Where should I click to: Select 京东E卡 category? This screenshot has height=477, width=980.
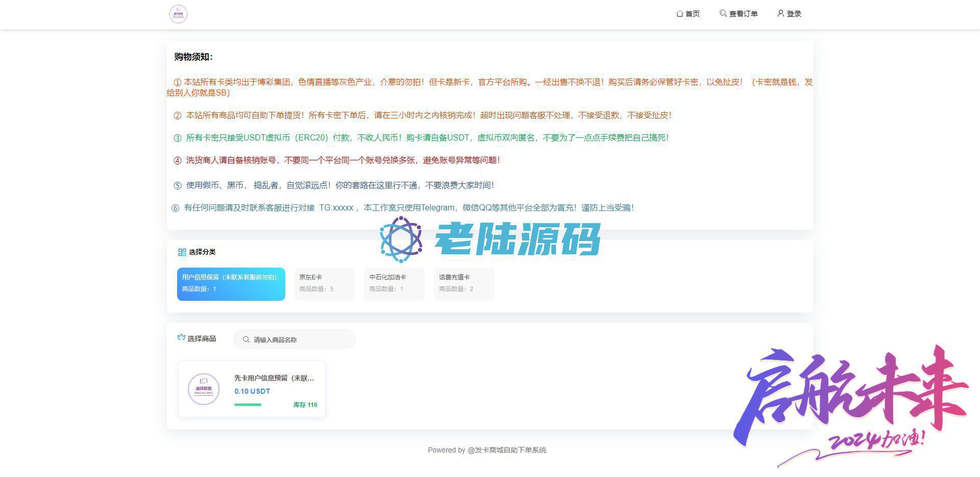tap(325, 284)
